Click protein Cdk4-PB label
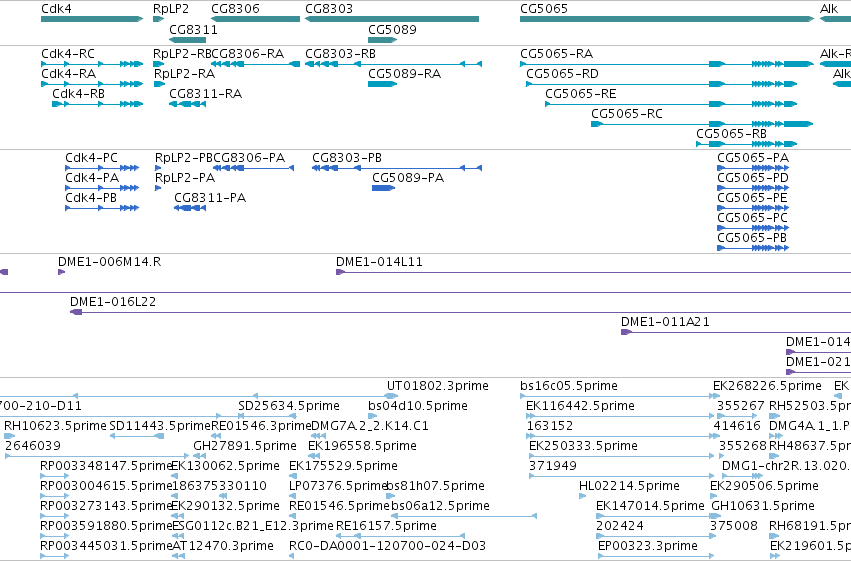 (91, 198)
